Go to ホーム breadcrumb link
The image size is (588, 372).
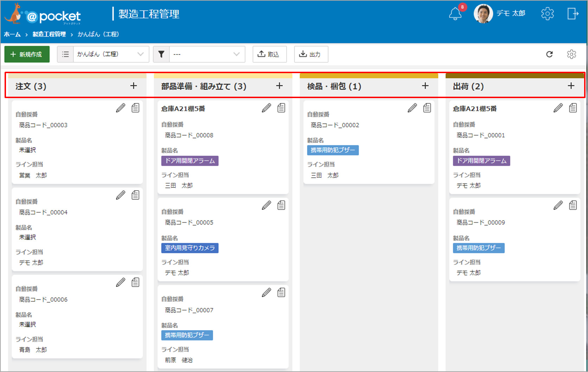(12, 34)
